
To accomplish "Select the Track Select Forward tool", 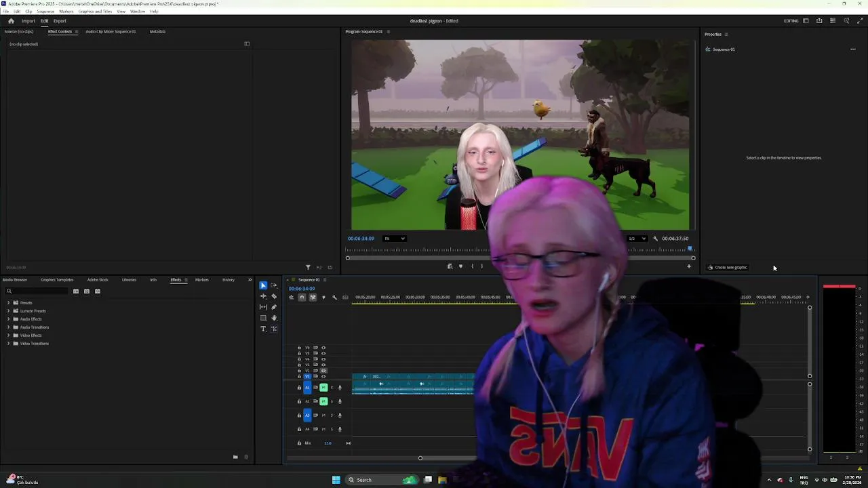I will pyautogui.click(x=274, y=285).
